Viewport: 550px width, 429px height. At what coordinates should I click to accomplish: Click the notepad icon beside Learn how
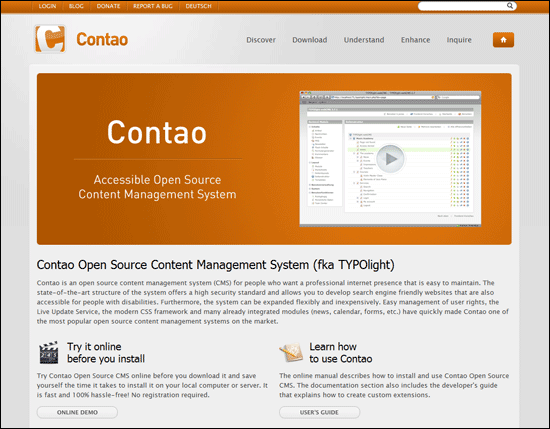tap(291, 353)
